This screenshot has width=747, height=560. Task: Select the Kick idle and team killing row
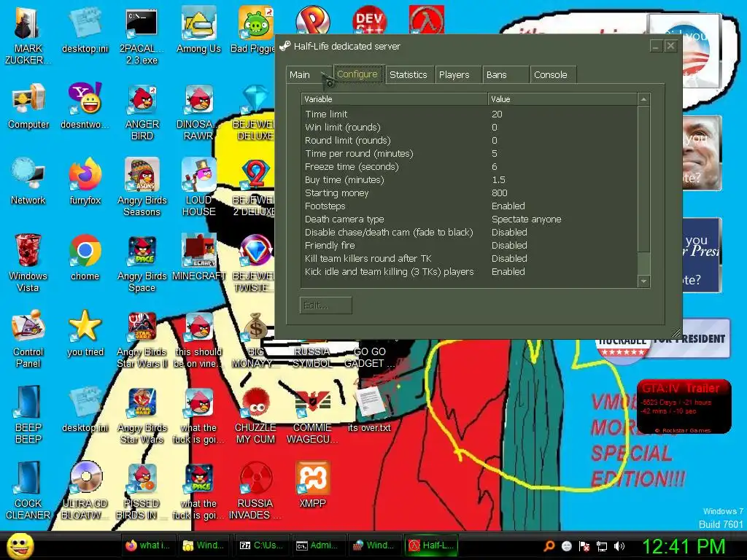[x=470, y=271]
